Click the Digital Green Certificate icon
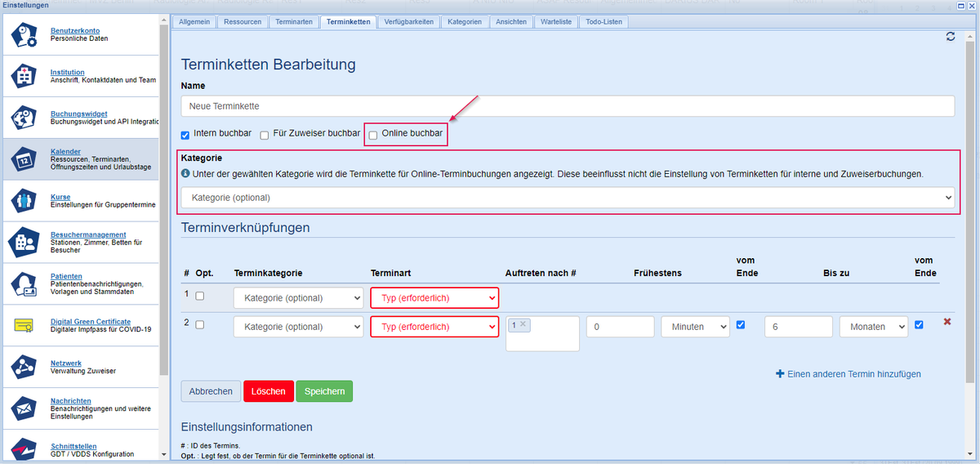980x464 pixels. [x=24, y=326]
